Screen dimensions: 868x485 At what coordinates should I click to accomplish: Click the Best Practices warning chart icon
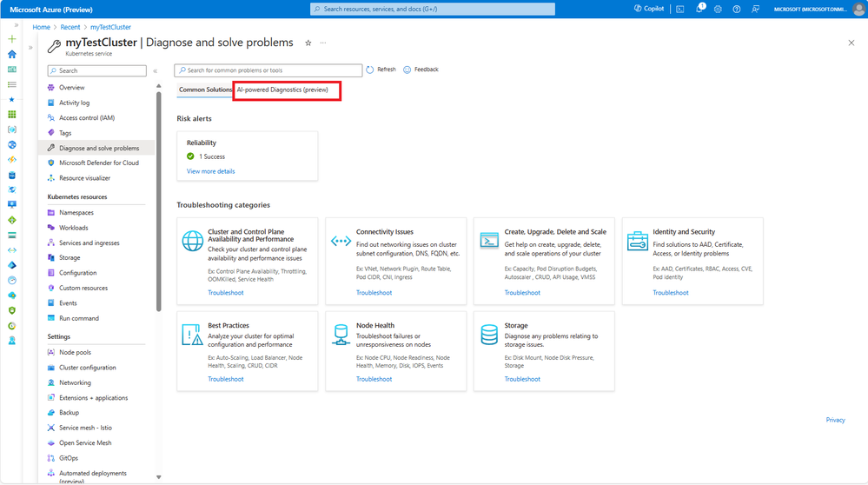(x=192, y=335)
